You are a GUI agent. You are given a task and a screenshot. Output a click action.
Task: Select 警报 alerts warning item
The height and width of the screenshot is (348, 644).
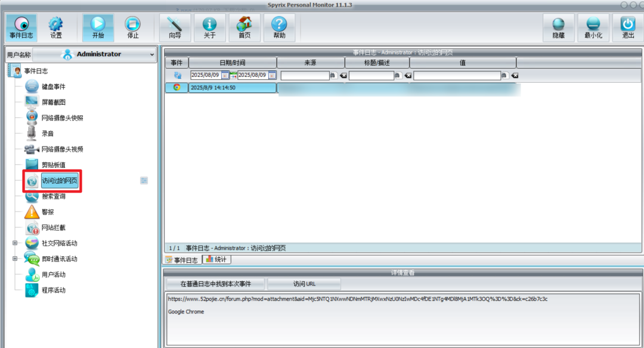48,212
